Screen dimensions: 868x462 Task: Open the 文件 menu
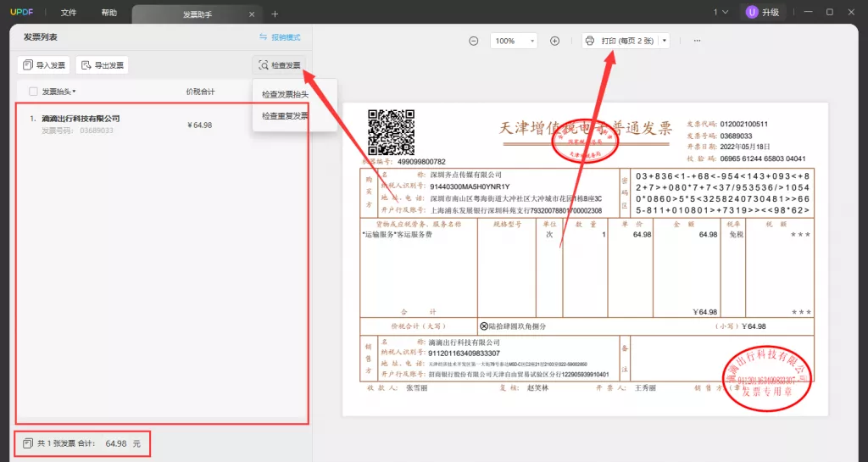click(x=68, y=12)
